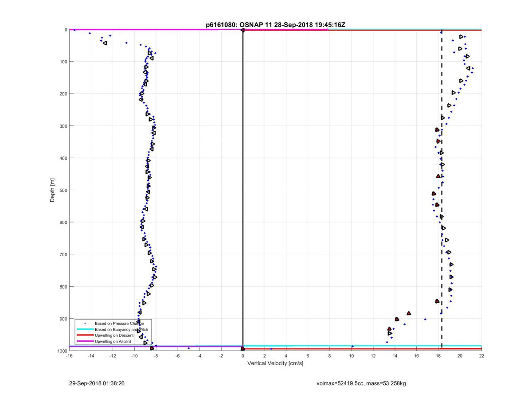Click the blue dot marker in the legend
This screenshot has width=532, height=394.
coord(84,324)
